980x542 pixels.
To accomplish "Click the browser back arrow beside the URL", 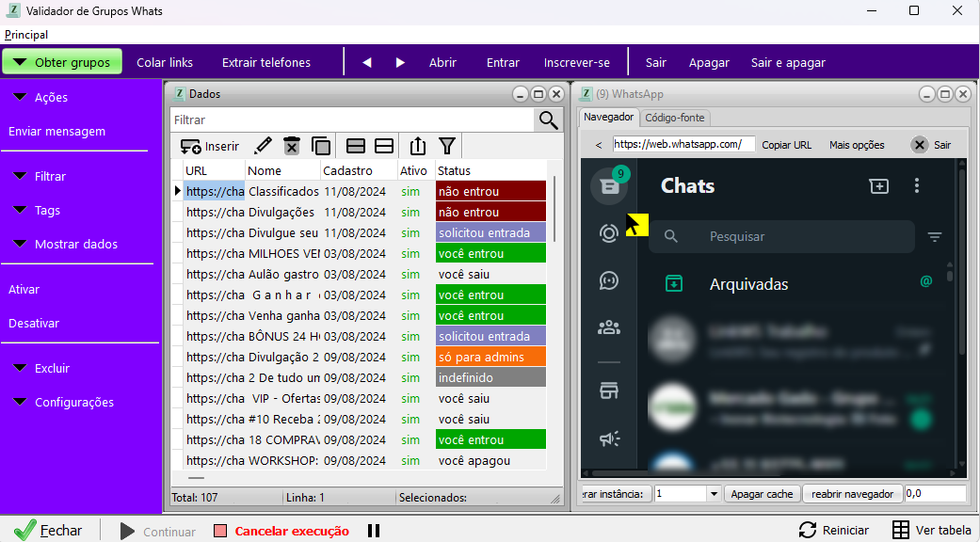I will pyautogui.click(x=599, y=145).
